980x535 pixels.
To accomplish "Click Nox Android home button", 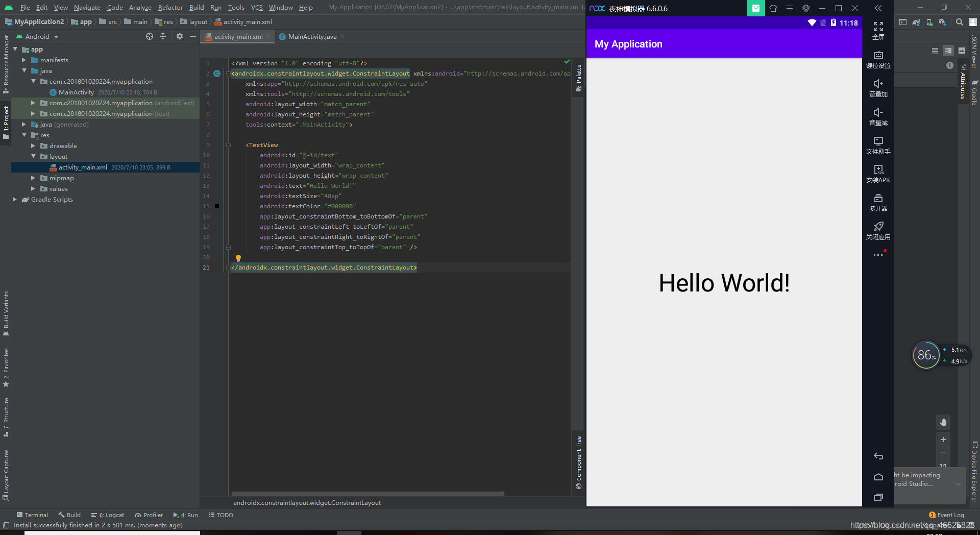I will 878,477.
